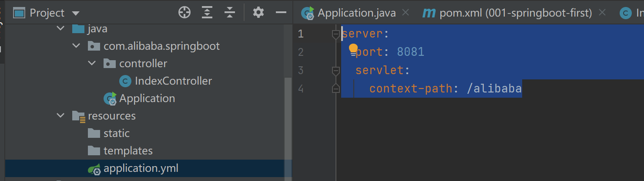Hide the Project tool window

pos(281,13)
